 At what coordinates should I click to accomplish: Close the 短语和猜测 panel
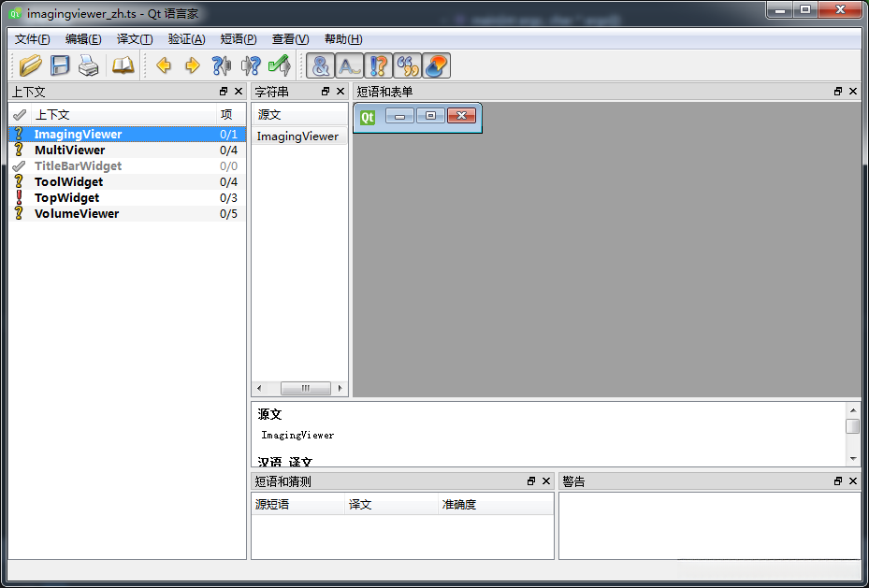(546, 481)
